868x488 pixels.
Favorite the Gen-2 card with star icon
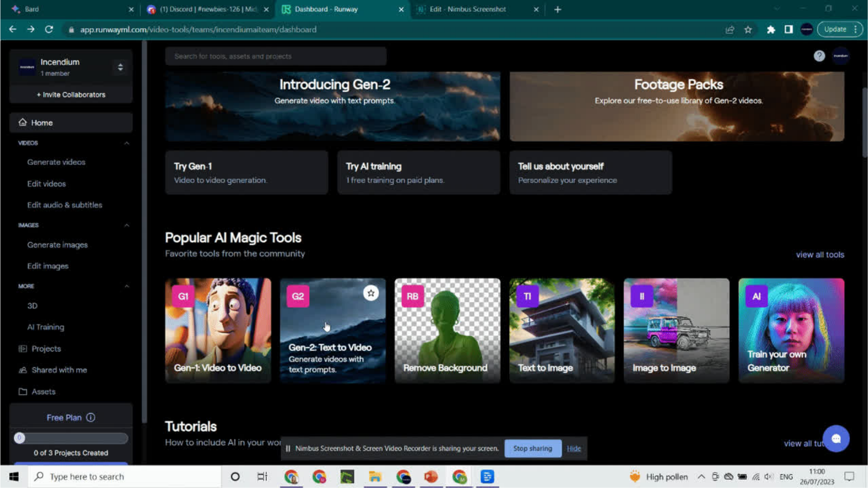371,293
